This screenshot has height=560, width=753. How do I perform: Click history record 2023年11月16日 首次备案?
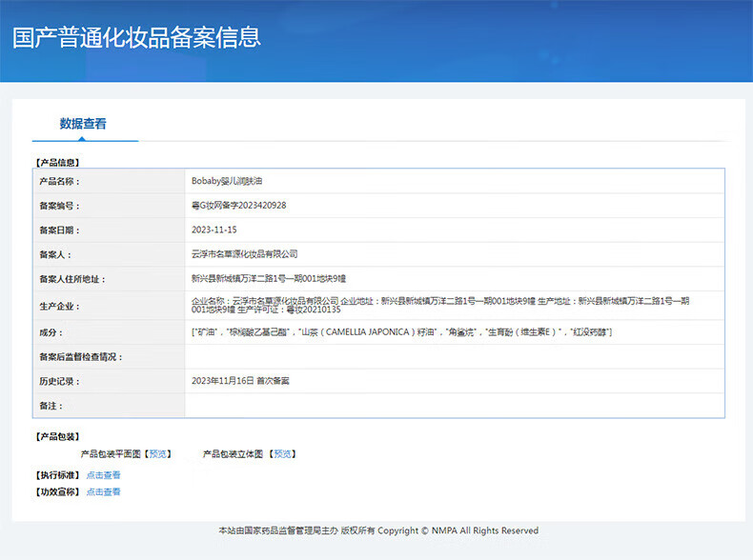click(240, 381)
